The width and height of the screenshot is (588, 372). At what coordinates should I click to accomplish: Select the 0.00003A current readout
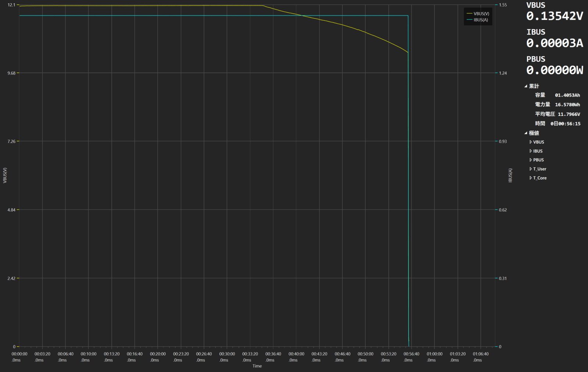click(554, 43)
